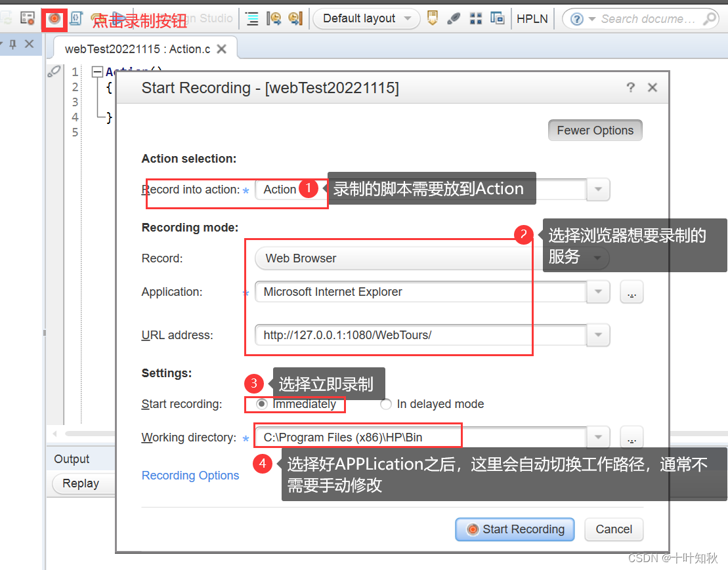Click the HPLN toolbar button
Viewport: 728px width, 570px height.
tap(532, 18)
